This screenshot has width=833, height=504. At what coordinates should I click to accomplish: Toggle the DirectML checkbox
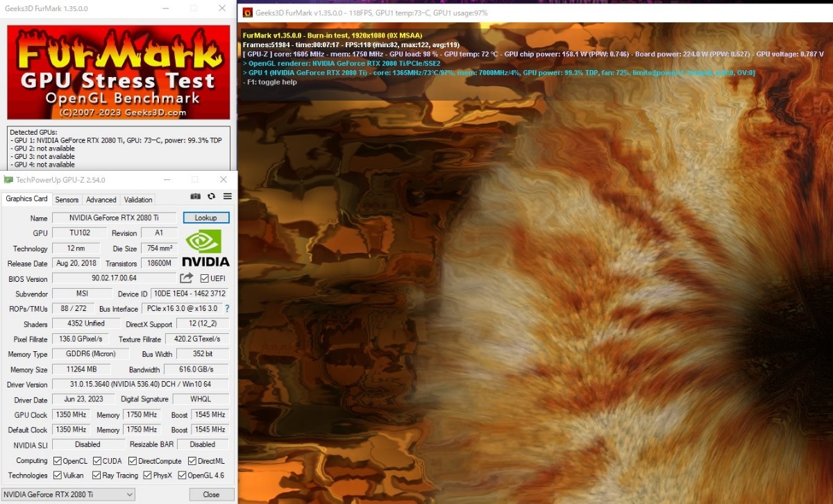[192, 461]
